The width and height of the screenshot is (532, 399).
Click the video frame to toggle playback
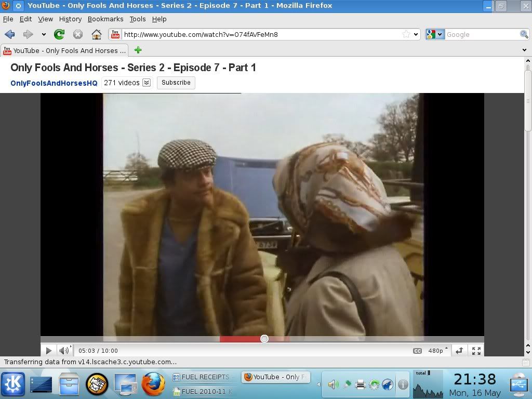click(263, 215)
